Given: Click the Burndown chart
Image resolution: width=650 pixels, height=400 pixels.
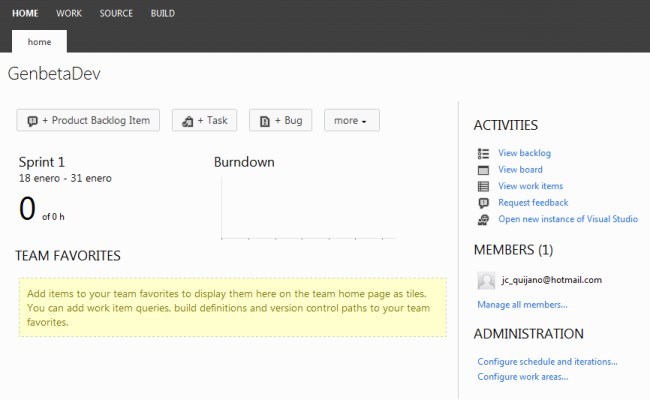Looking at the screenshot, I should pos(308,208).
